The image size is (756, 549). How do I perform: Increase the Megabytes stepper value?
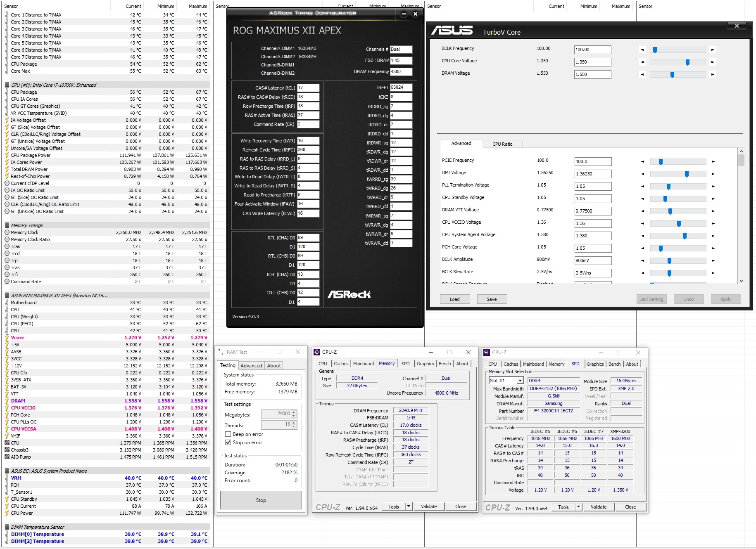[294, 412]
